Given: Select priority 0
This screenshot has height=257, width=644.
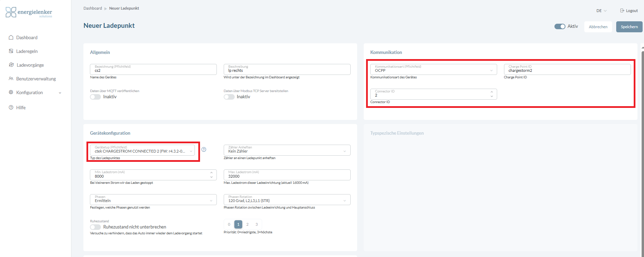Looking at the screenshot, I should point(229,224).
